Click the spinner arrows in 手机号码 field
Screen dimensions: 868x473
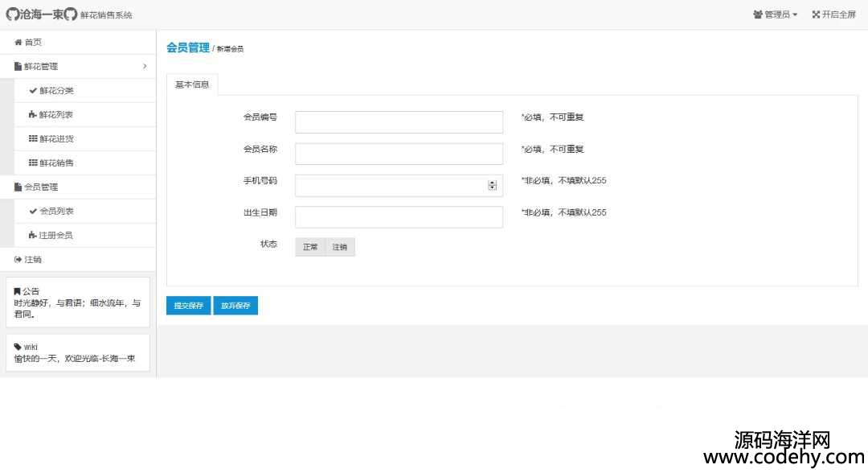point(492,186)
